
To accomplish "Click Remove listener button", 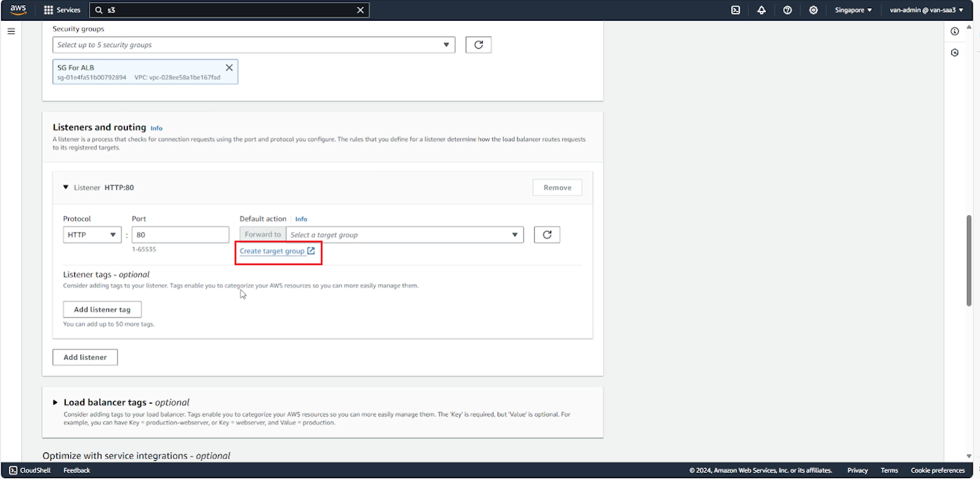I will pos(557,188).
